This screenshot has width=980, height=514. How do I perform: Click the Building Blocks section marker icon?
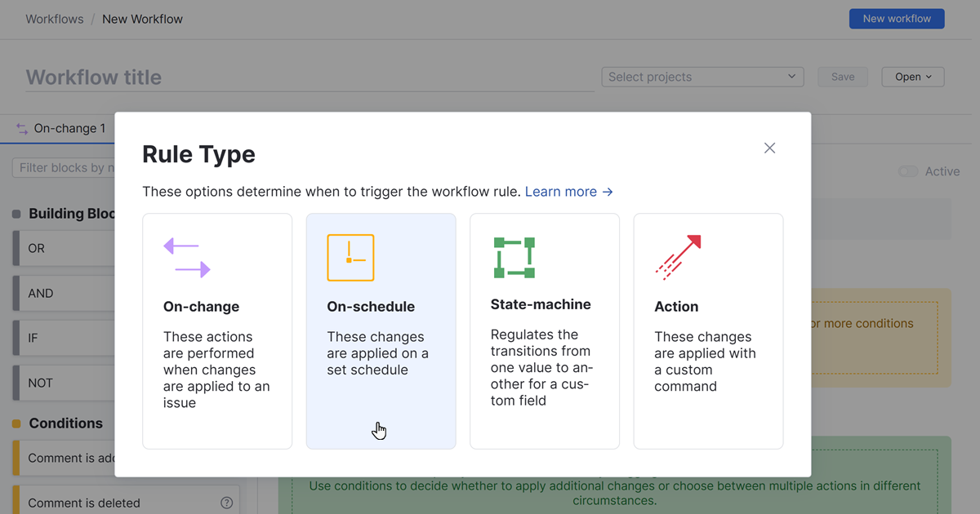coord(15,213)
